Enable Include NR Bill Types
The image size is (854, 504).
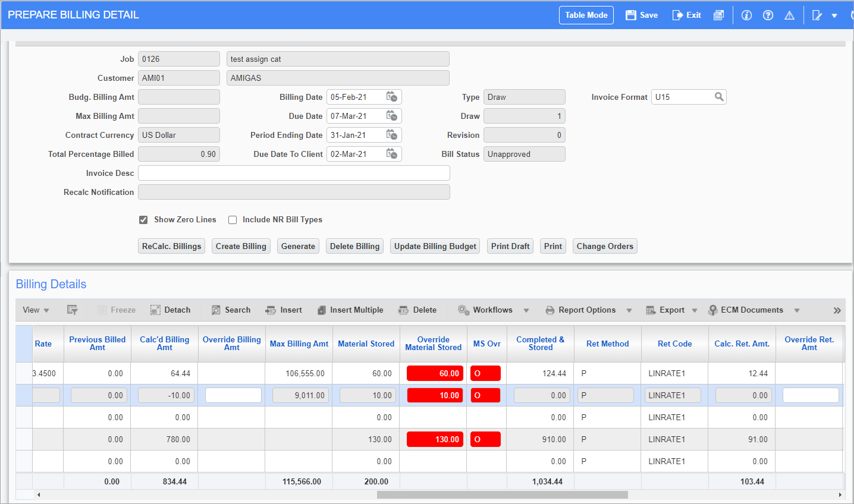[233, 219]
